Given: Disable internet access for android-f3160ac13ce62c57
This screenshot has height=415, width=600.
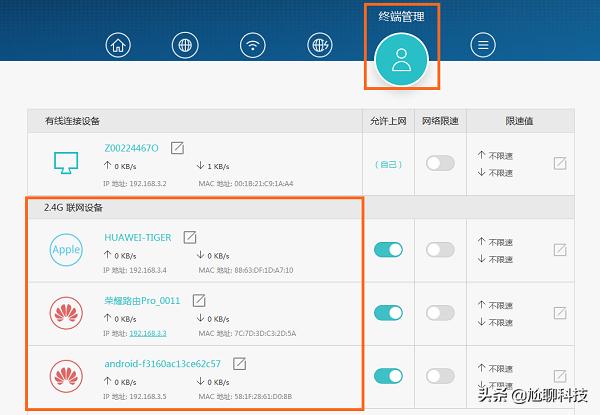Looking at the screenshot, I should pos(388,376).
